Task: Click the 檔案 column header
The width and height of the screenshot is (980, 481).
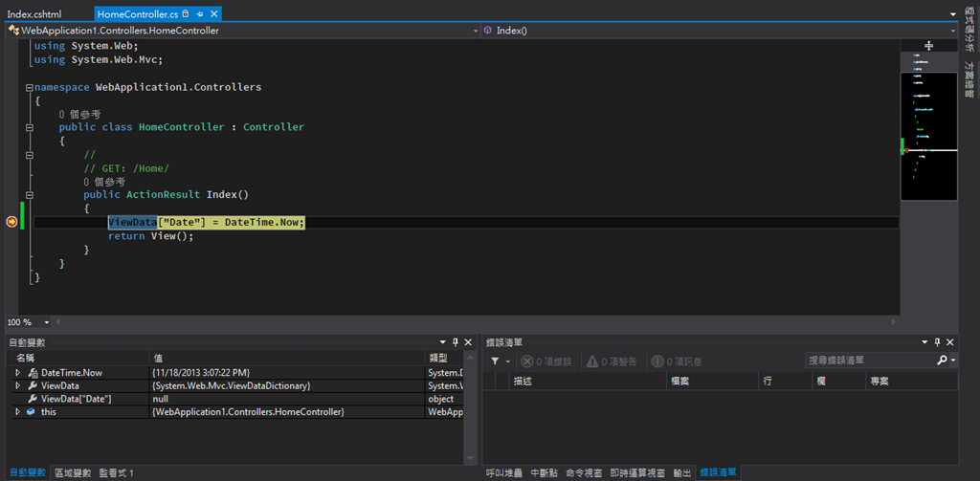Action: click(712, 381)
